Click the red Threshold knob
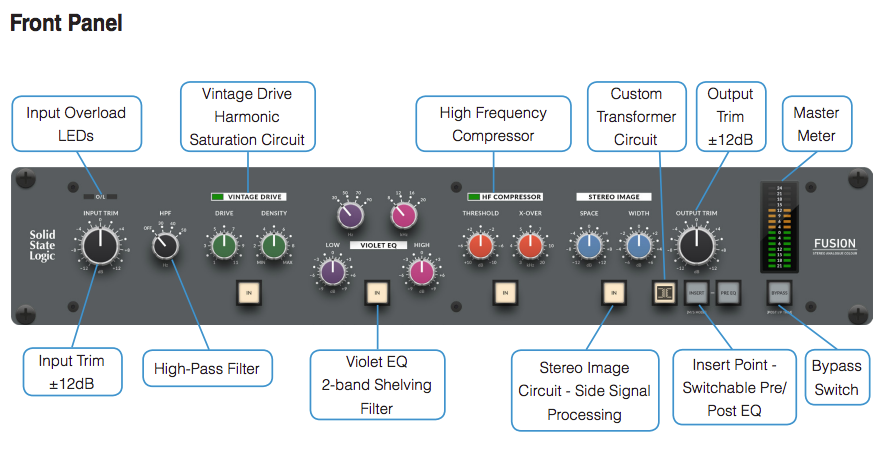 click(480, 243)
